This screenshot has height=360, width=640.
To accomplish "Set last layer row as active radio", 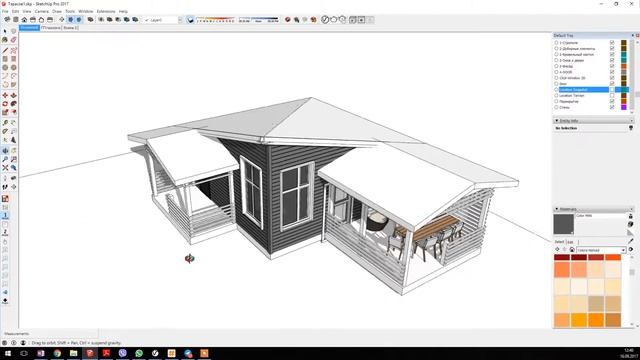I will 556,107.
